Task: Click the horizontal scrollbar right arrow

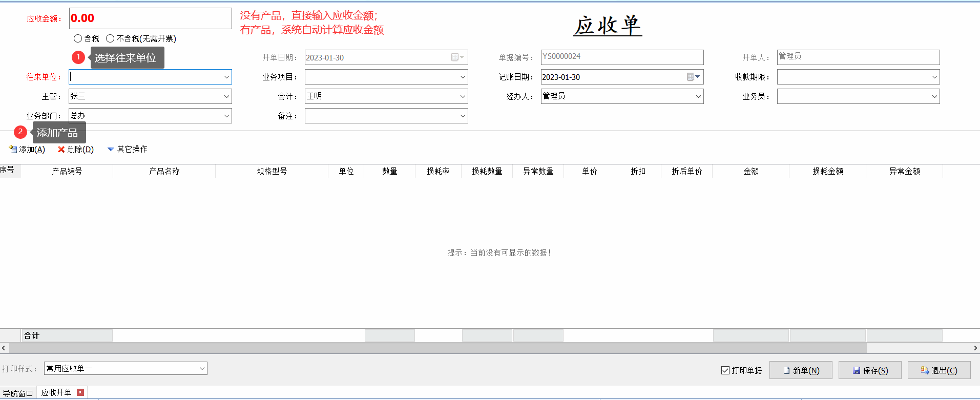Action: 975,348
